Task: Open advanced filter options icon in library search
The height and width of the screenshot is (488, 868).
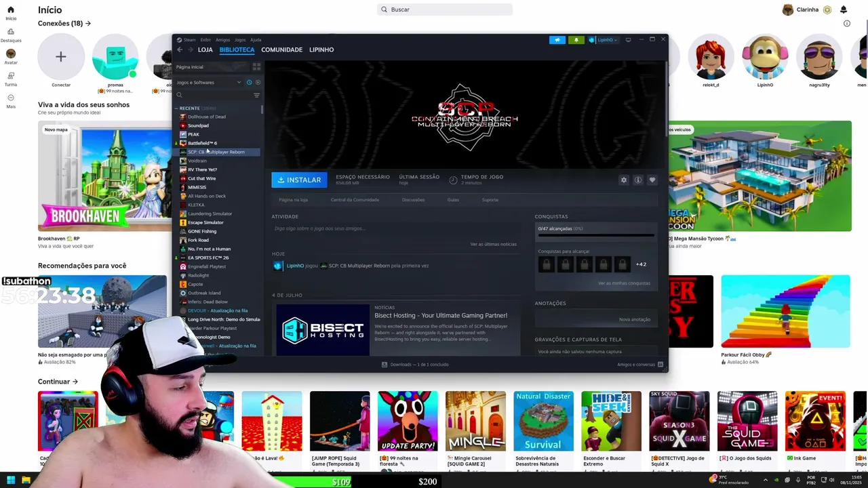Action: point(256,95)
